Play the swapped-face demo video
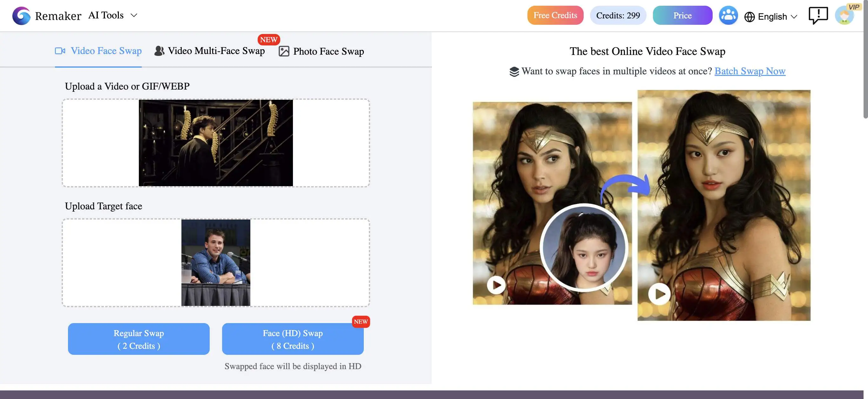The width and height of the screenshot is (868, 399). point(659,294)
